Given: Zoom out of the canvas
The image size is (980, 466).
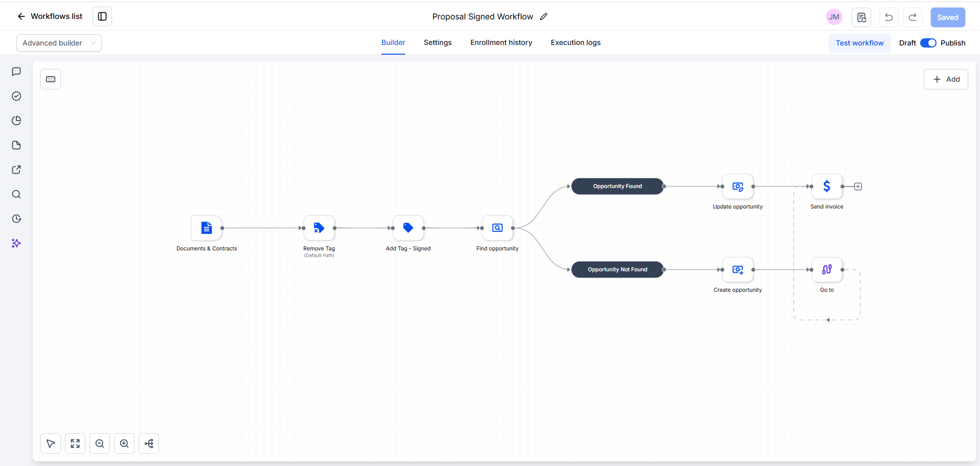Looking at the screenshot, I should pyautogui.click(x=100, y=444).
